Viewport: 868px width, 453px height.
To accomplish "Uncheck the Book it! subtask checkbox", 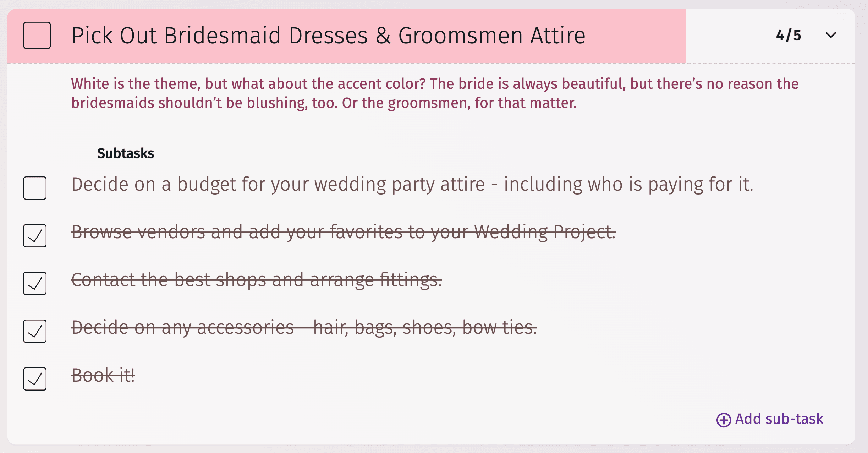I will 35,379.
